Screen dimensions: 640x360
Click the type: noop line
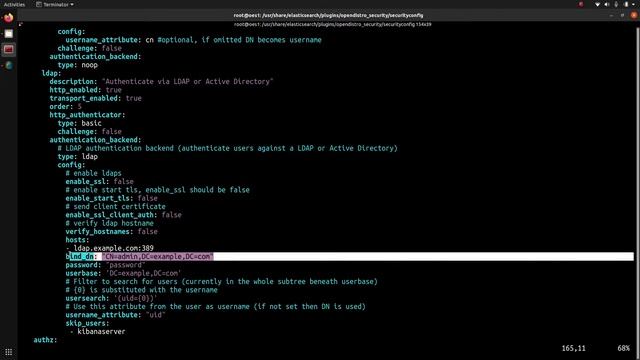(78, 65)
